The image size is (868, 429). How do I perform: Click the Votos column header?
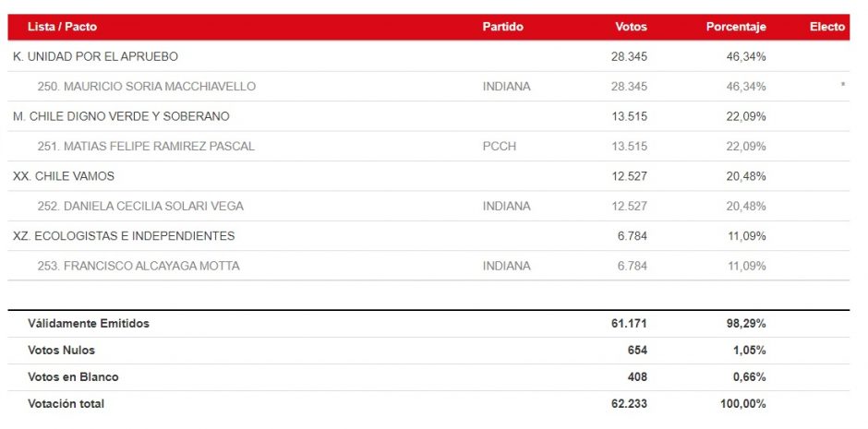pyautogui.click(x=631, y=27)
